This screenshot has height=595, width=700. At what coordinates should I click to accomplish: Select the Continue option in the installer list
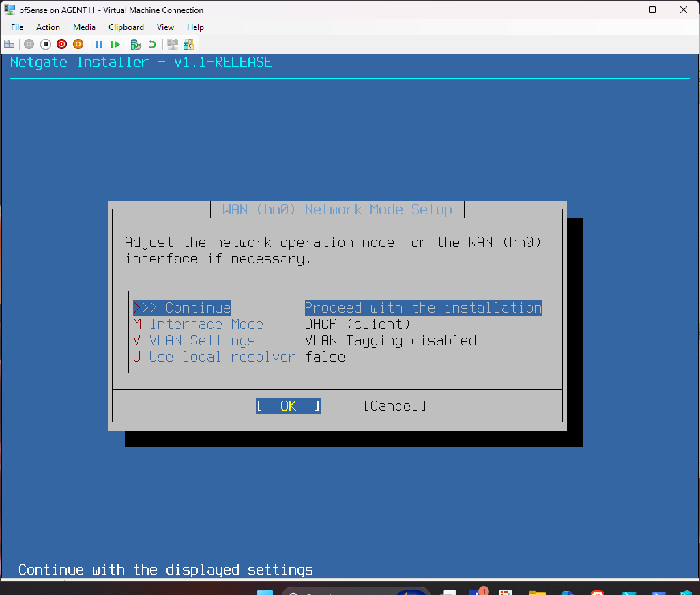198,308
